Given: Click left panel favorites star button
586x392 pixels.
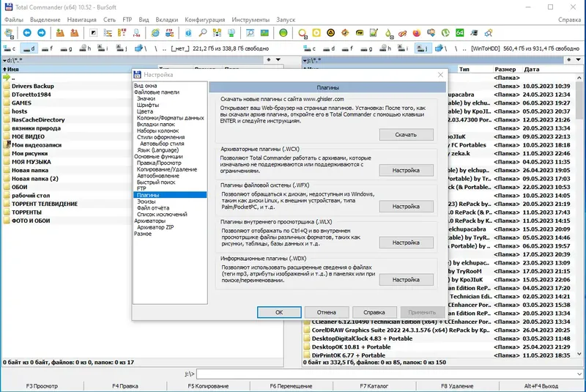Looking at the screenshot, I should pyautogui.click(x=269, y=60).
